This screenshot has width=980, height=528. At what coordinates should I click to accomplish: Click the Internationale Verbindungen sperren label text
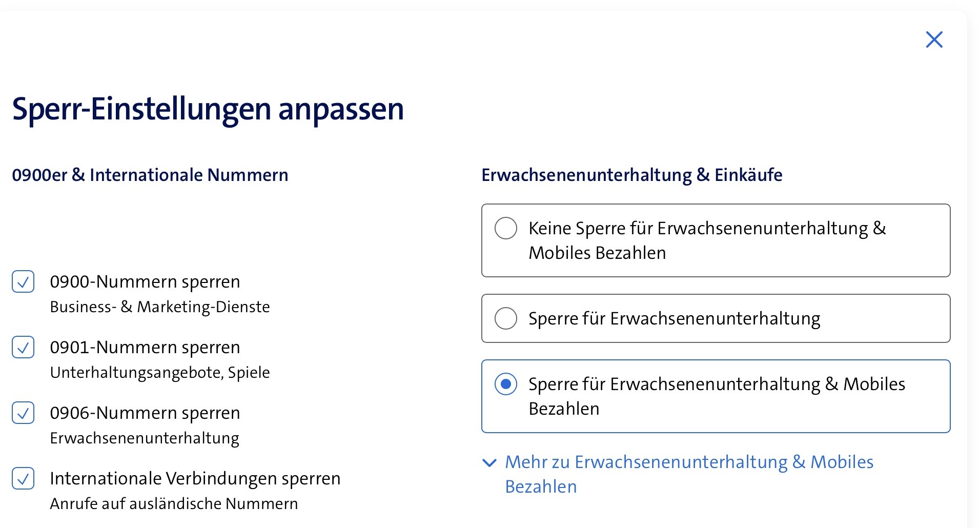click(x=195, y=478)
